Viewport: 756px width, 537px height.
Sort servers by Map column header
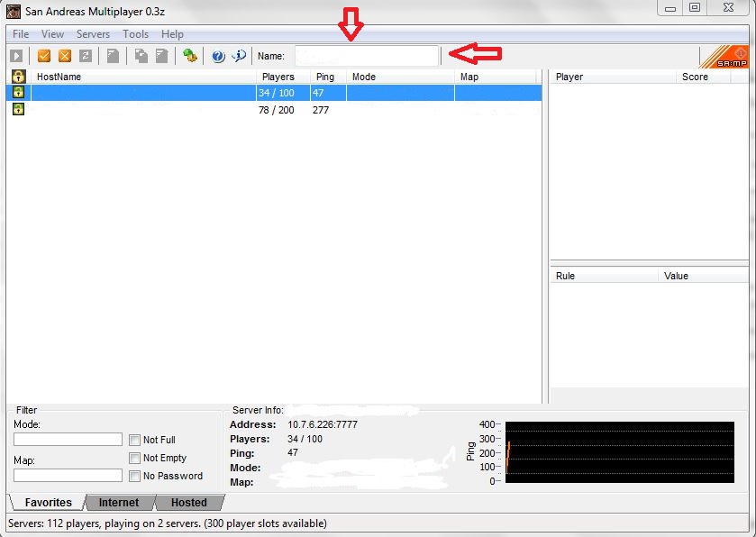(x=496, y=77)
